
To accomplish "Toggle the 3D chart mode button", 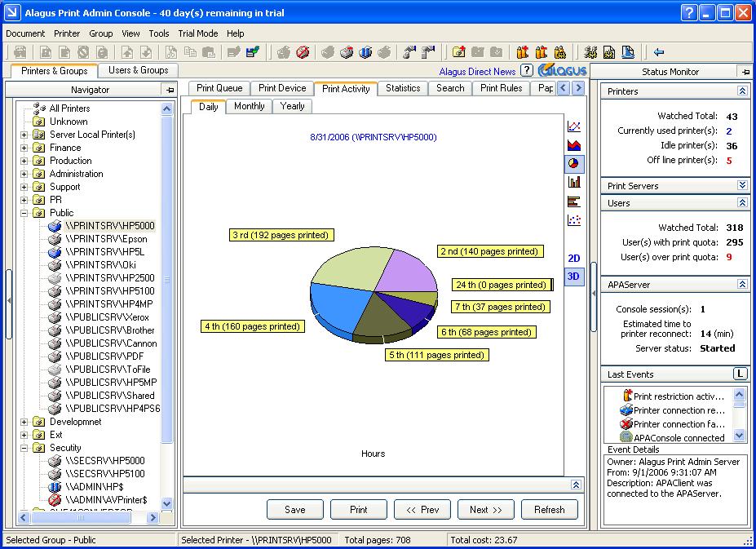I will pyautogui.click(x=574, y=277).
